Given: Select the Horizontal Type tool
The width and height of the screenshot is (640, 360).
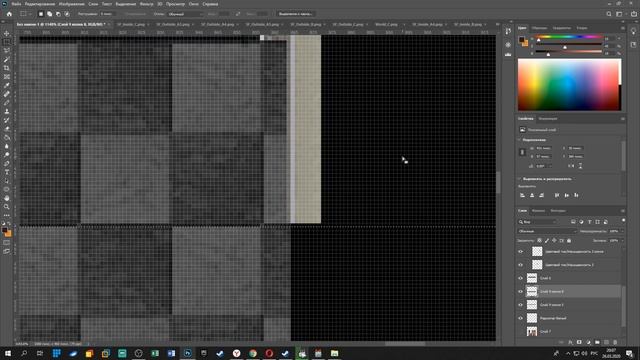Looking at the screenshot, I should point(7,172).
